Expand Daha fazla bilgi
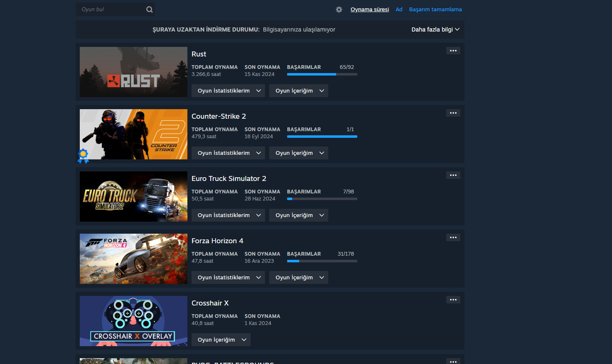The height and width of the screenshot is (364, 612). [x=435, y=29]
